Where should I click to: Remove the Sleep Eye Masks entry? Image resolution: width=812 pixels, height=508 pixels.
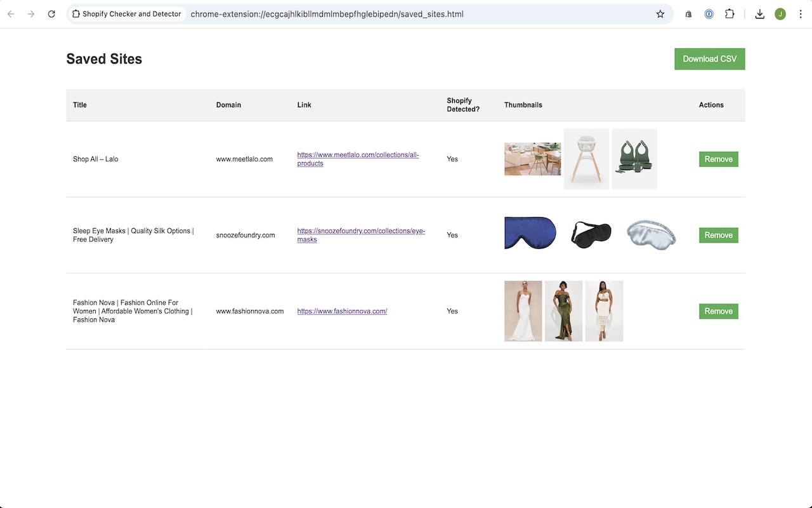pos(718,235)
